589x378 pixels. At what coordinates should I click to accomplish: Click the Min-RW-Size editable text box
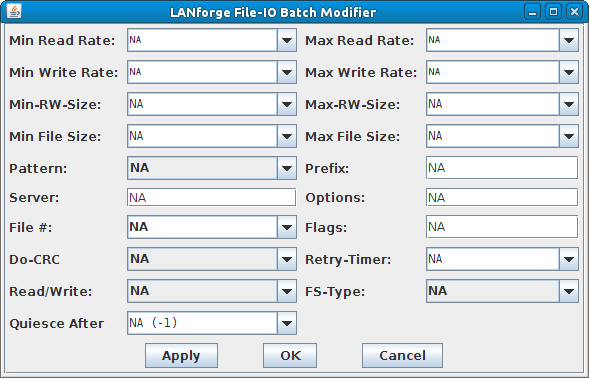(202, 104)
